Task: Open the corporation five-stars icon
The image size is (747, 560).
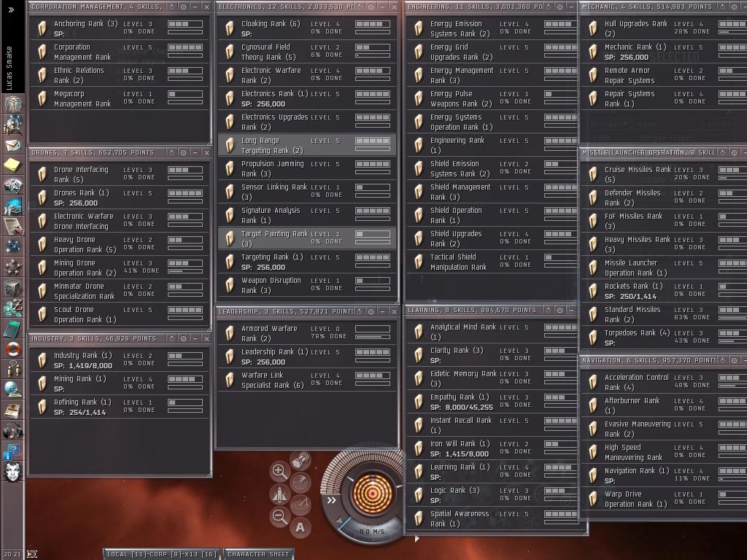Action: click(13, 267)
